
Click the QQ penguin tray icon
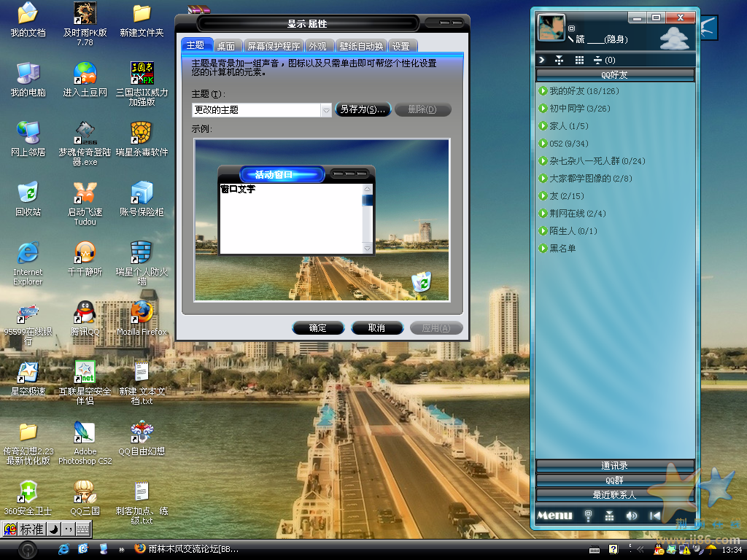(x=660, y=549)
